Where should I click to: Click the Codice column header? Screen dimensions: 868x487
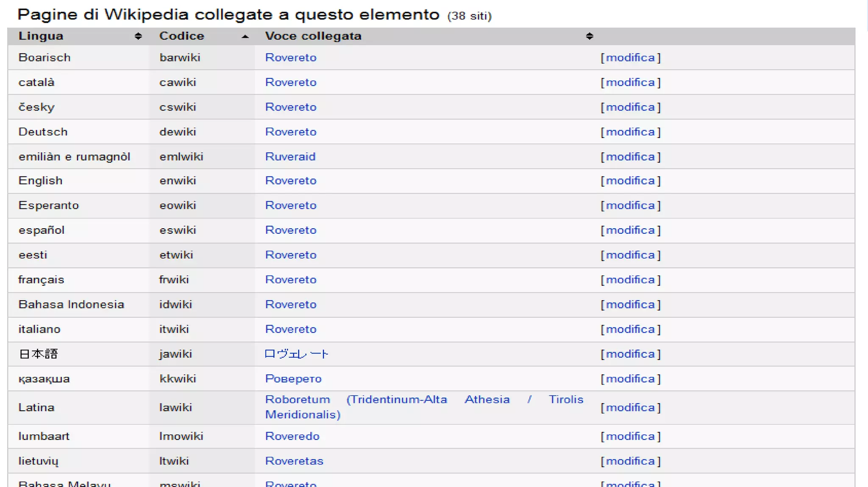(181, 36)
